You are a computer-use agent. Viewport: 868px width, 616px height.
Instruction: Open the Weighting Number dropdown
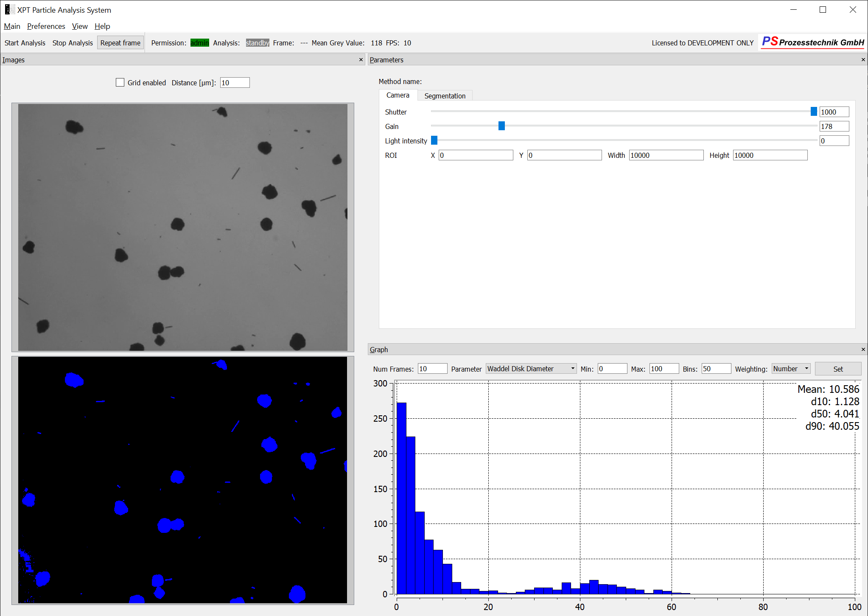[x=791, y=369]
